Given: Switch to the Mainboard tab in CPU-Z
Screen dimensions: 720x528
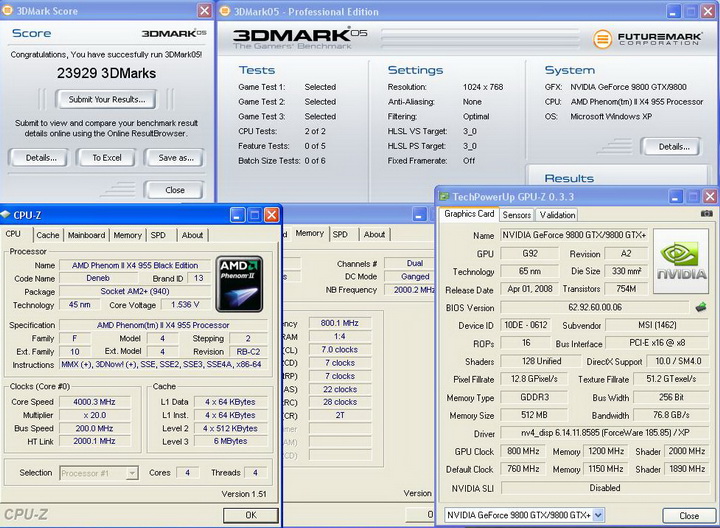Looking at the screenshot, I should (x=86, y=235).
